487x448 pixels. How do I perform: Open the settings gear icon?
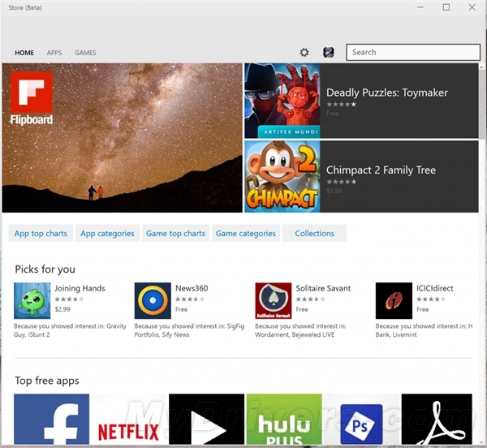(x=304, y=53)
